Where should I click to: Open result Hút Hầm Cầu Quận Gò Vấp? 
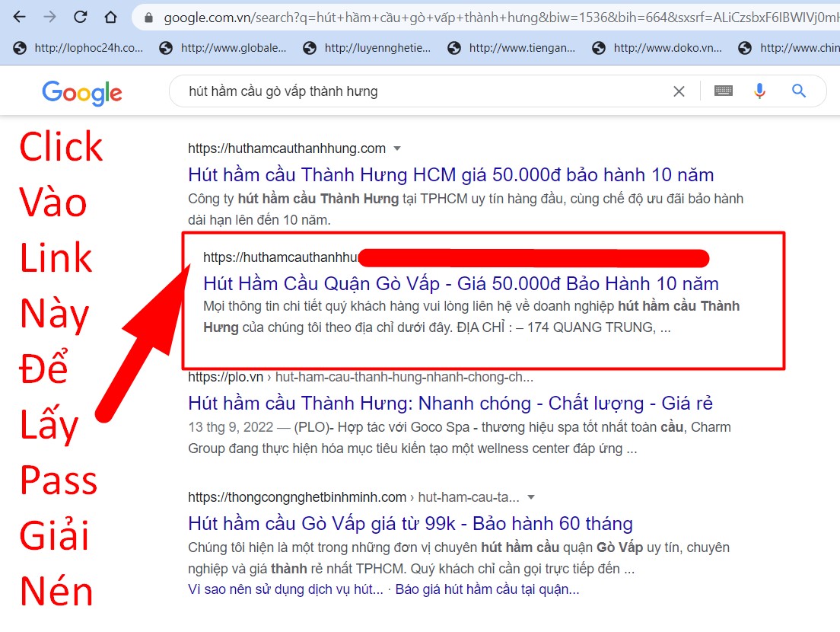point(461,283)
